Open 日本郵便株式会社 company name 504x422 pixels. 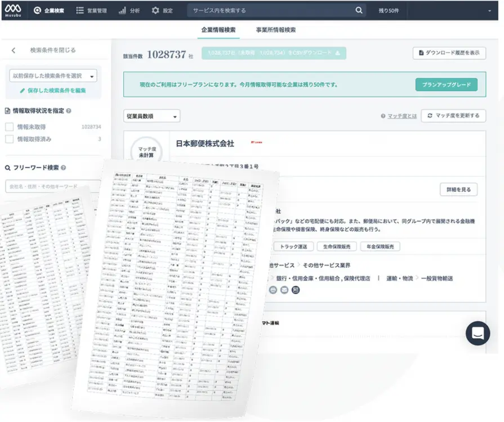[x=205, y=143]
